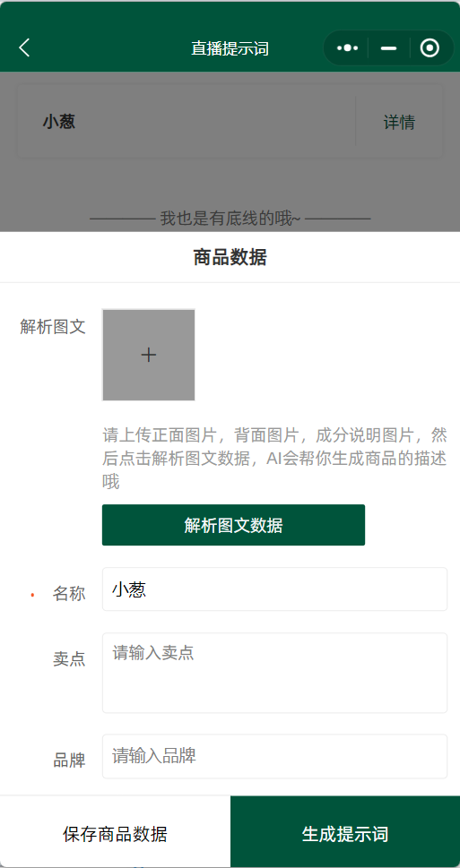Tap 保存商品数据 to save product data
This screenshot has height=868, width=460.
pos(116,833)
